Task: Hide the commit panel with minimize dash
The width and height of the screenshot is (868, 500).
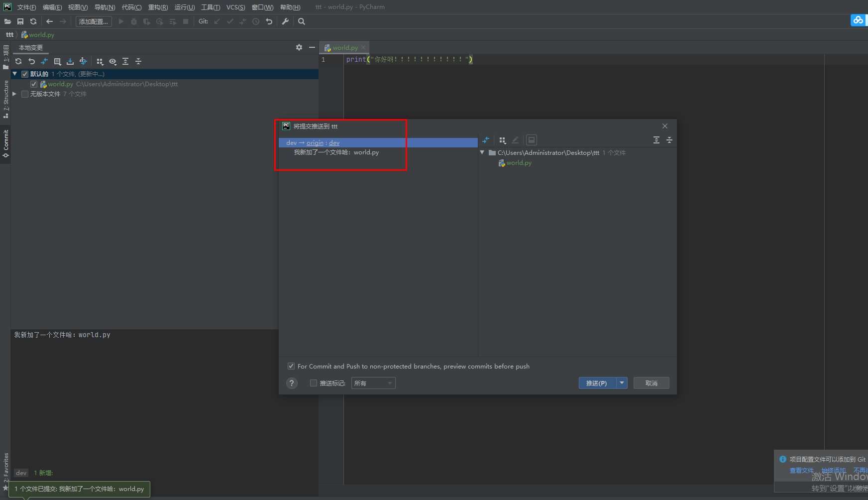Action: point(312,47)
